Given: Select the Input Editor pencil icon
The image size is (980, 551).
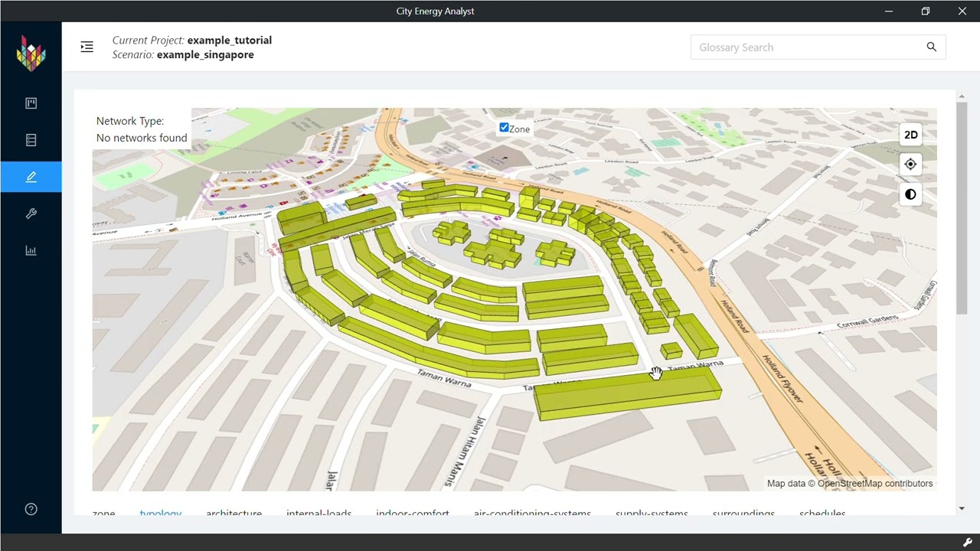Looking at the screenshot, I should (31, 177).
